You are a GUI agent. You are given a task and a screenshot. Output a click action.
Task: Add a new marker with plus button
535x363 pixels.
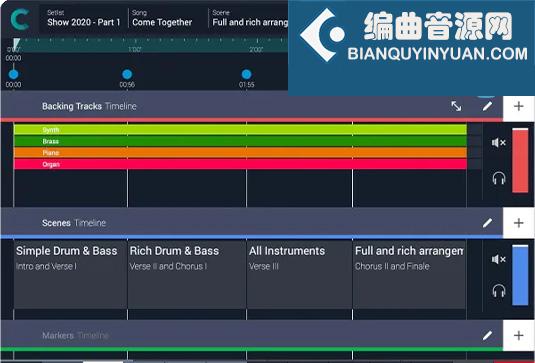click(x=519, y=335)
